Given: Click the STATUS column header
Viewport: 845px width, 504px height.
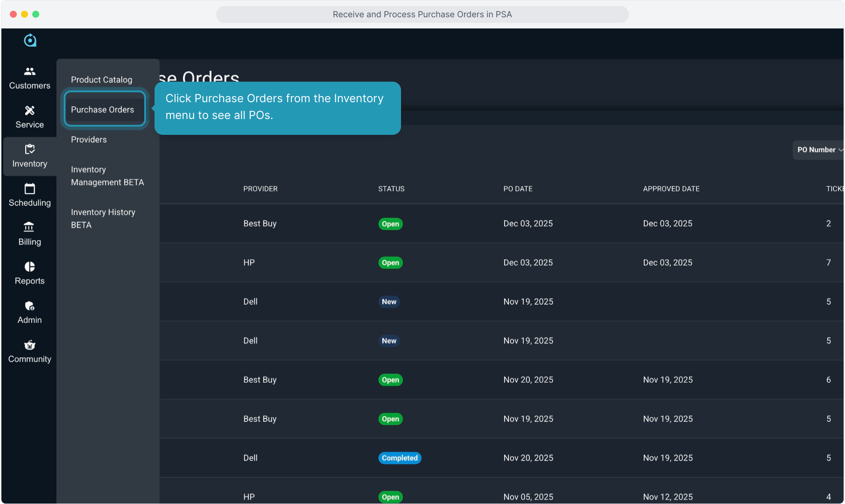Looking at the screenshot, I should pyautogui.click(x=391, y=189).
